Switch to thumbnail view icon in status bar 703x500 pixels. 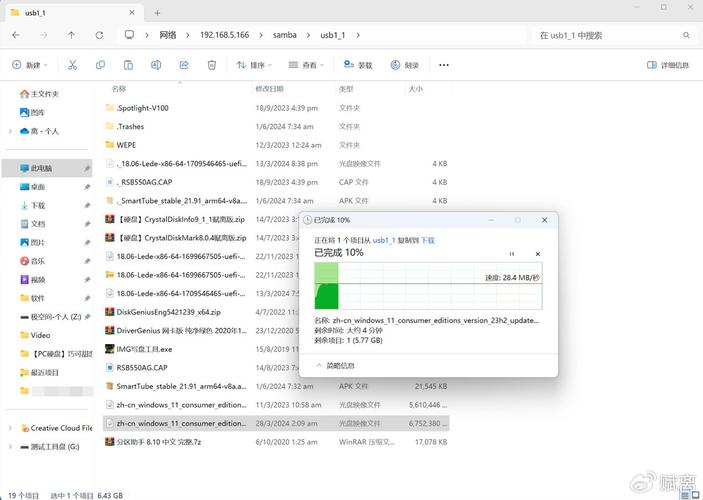pyautogui.click(x=695, y=494)
